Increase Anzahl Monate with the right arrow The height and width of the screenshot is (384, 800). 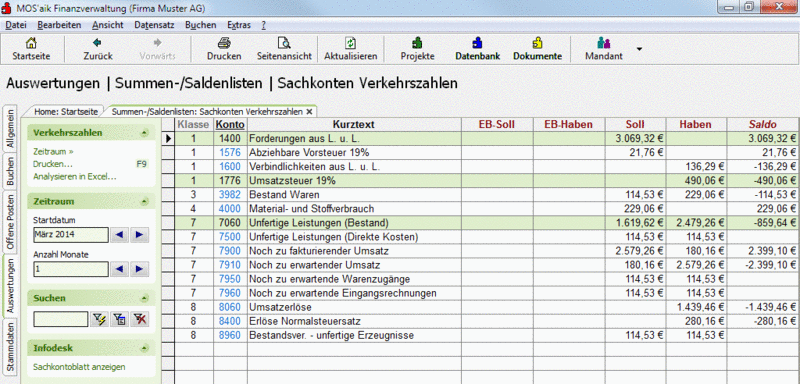(139, 269)
